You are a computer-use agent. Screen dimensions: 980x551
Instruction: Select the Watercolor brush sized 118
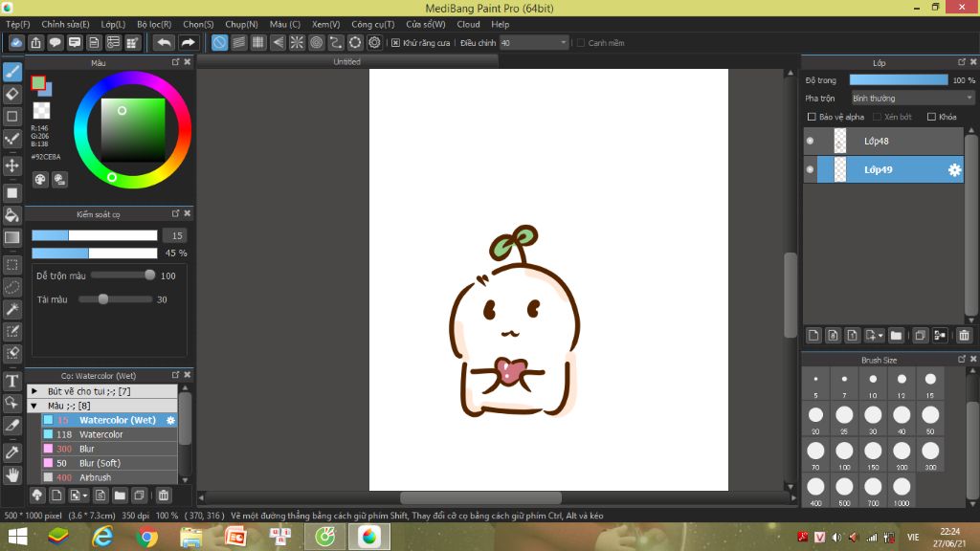click(x=109, y=435)
